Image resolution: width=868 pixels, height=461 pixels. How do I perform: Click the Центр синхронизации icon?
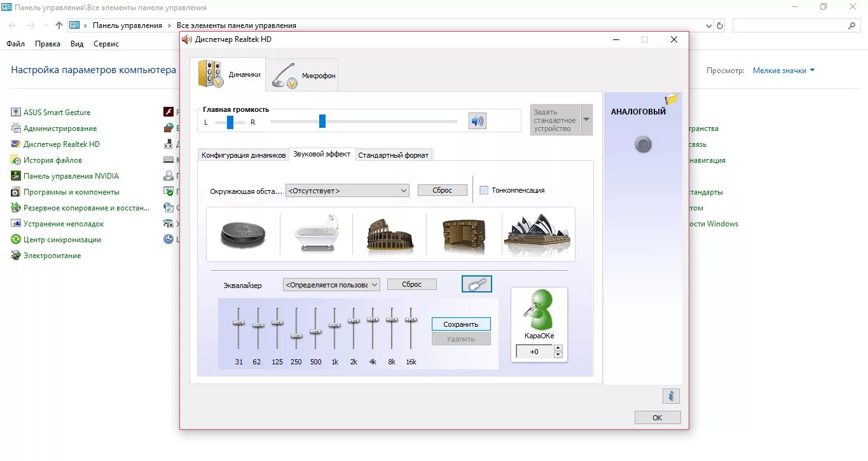(x=16, y=240)
